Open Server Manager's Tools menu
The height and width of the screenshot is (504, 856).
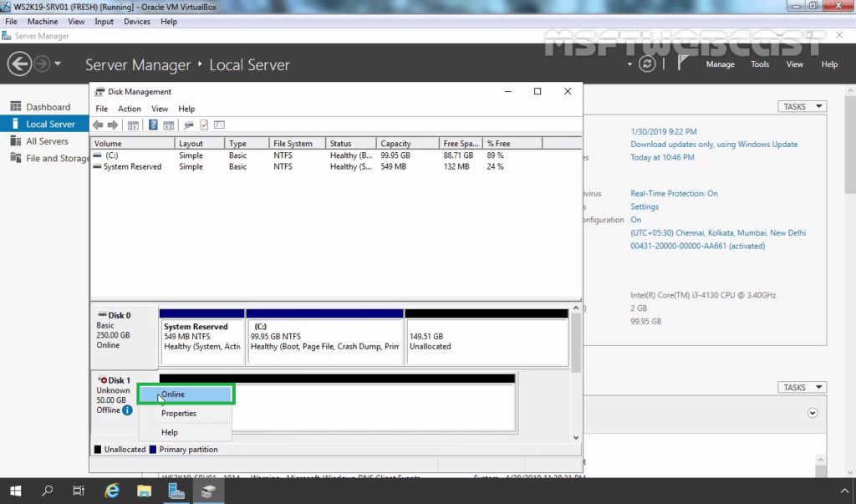click(x=760, y=64)
